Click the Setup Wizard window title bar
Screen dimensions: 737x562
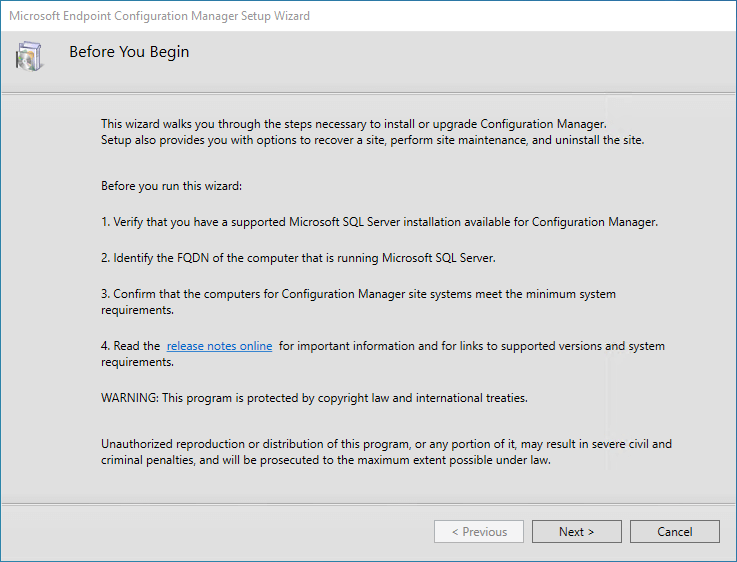coord(368,16)
